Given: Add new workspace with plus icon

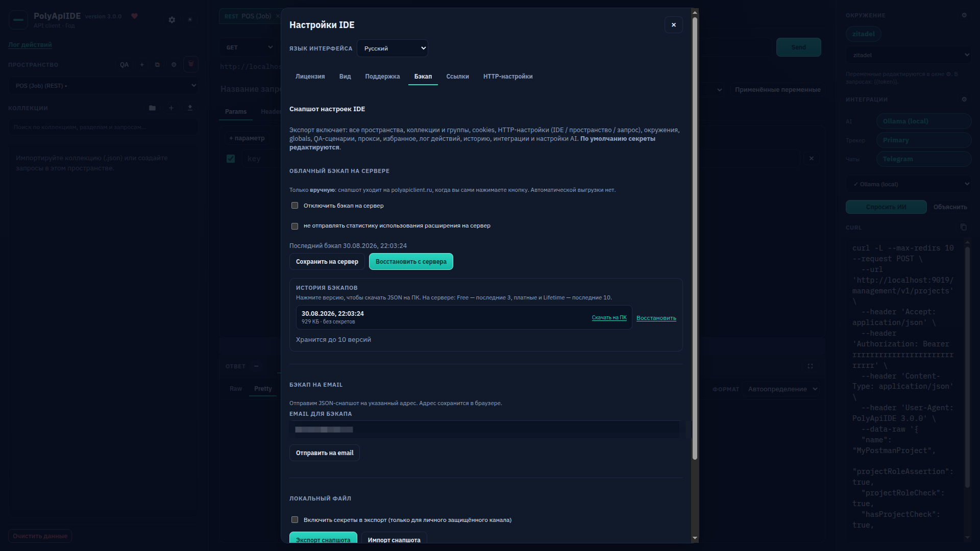Looking at the screenshot, I should (142, 65).
